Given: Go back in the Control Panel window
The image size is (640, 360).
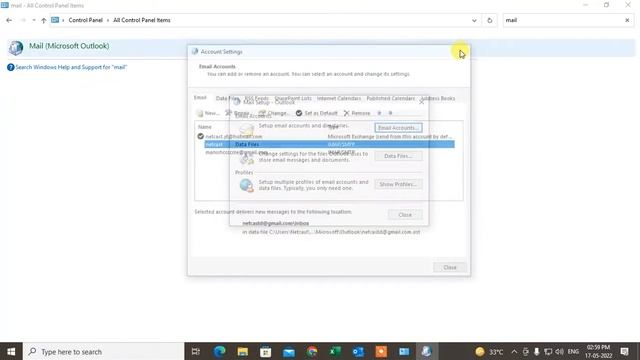Looking at the screenshot, I should pos(9,20).
